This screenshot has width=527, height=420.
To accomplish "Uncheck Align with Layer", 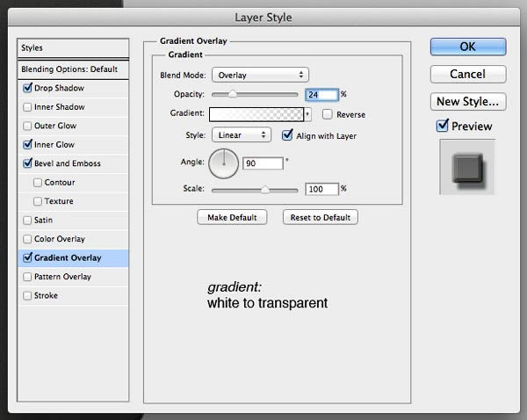I will pos(287,135).
